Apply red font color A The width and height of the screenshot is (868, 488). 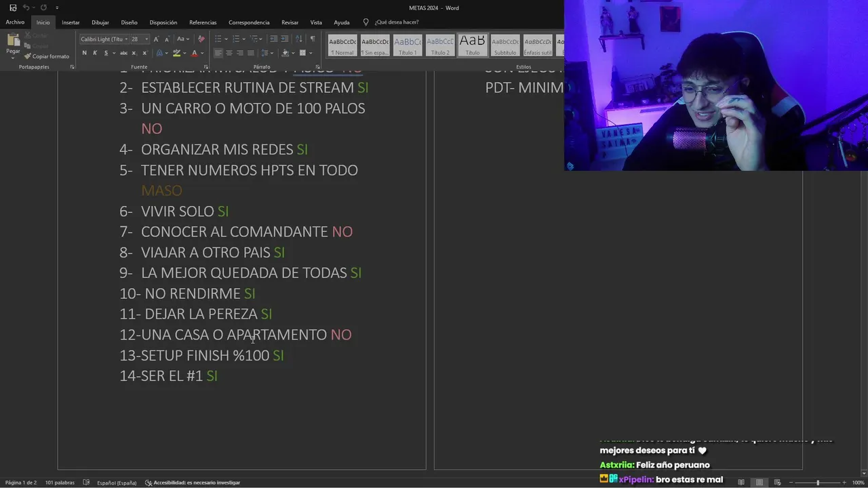click(x=194, y=53)
